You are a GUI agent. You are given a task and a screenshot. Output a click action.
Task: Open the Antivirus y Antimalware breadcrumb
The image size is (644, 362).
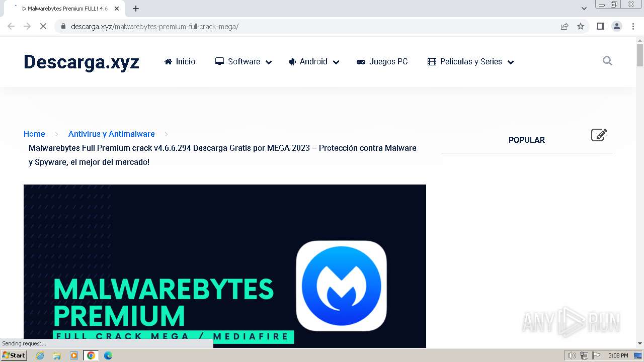click(112, 134)
